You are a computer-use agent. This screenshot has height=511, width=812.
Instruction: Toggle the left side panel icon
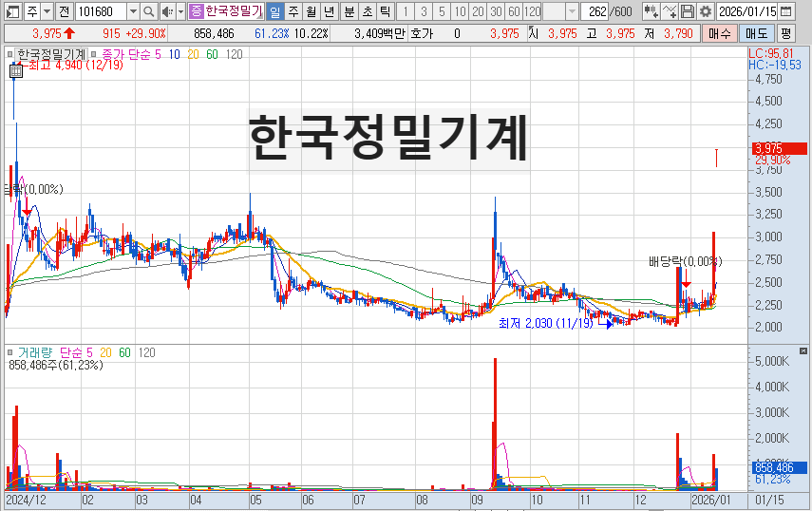click(13, 10)
